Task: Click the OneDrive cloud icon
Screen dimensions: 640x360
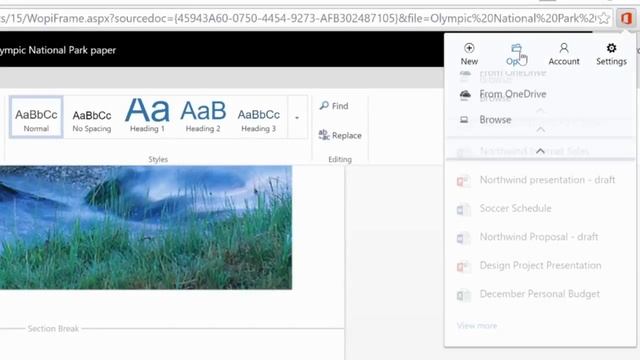Action: pyautogui.click(x=465, y=95)
